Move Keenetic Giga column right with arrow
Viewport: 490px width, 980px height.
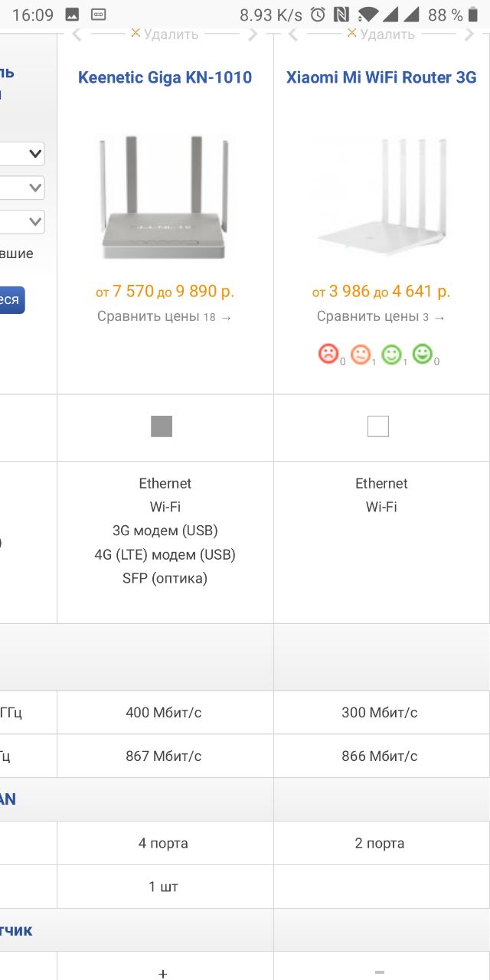tap(253, 34)
